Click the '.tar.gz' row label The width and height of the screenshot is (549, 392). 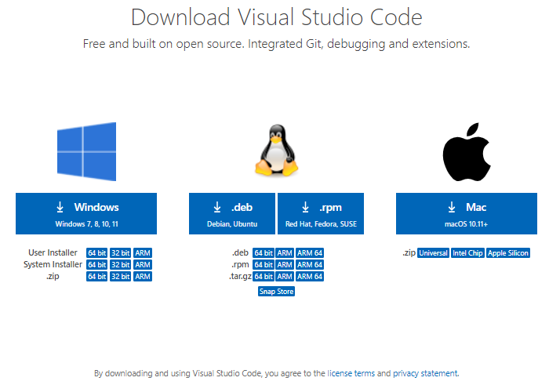[x=240, y=277]
